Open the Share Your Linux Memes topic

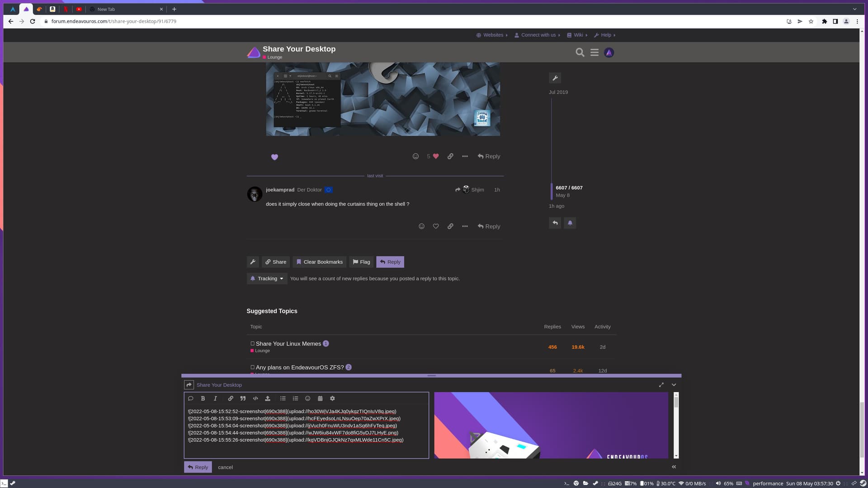tap(288, 344)
